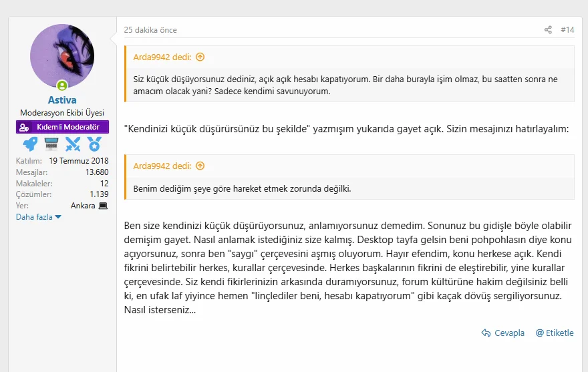The image size is (588, 372).
Task: Click the rocket badge icon
Action: point(30,144)
